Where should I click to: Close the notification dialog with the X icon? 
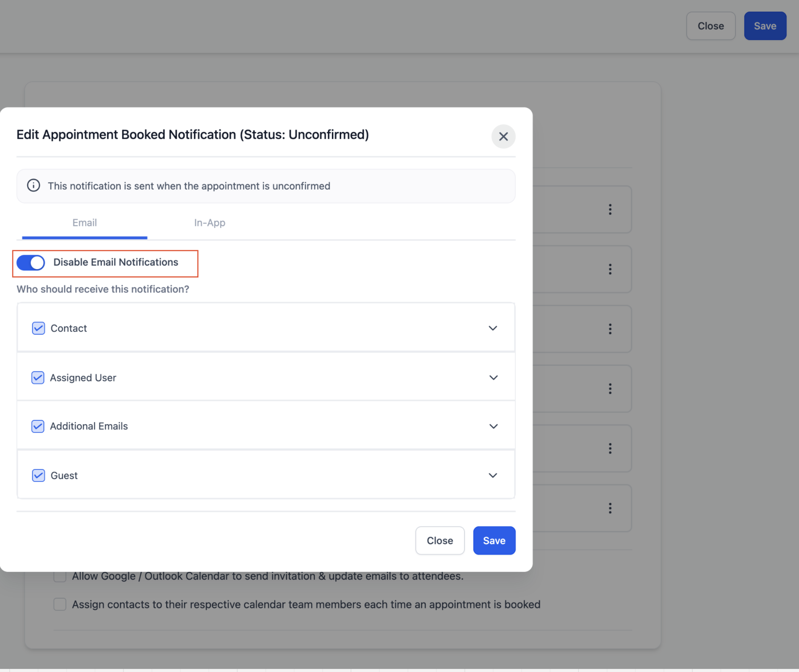503,137
